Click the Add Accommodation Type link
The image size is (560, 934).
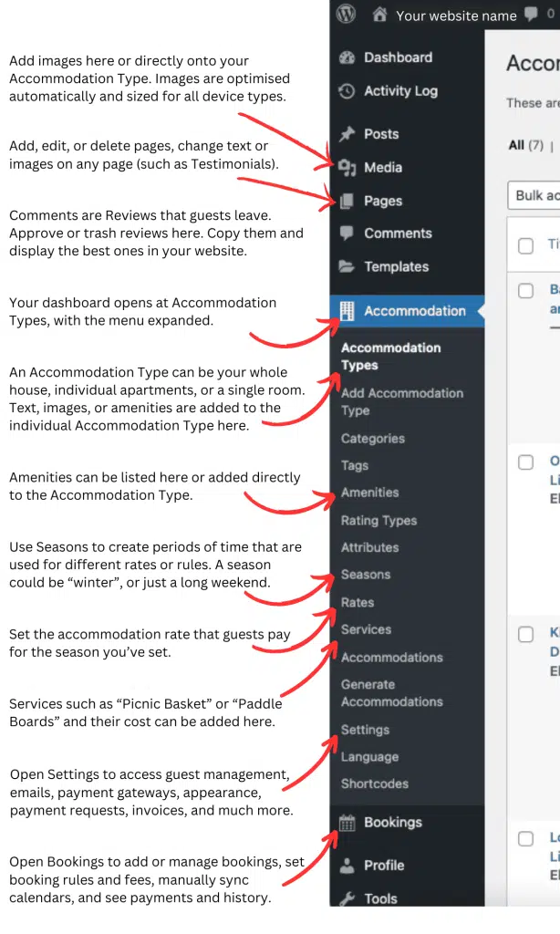point(401,401)
